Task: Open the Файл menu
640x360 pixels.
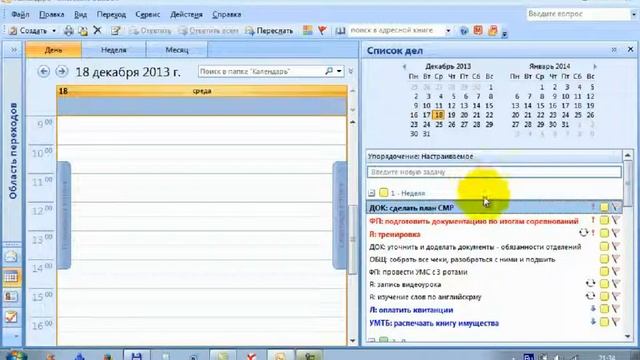Action: click(20, 14)
